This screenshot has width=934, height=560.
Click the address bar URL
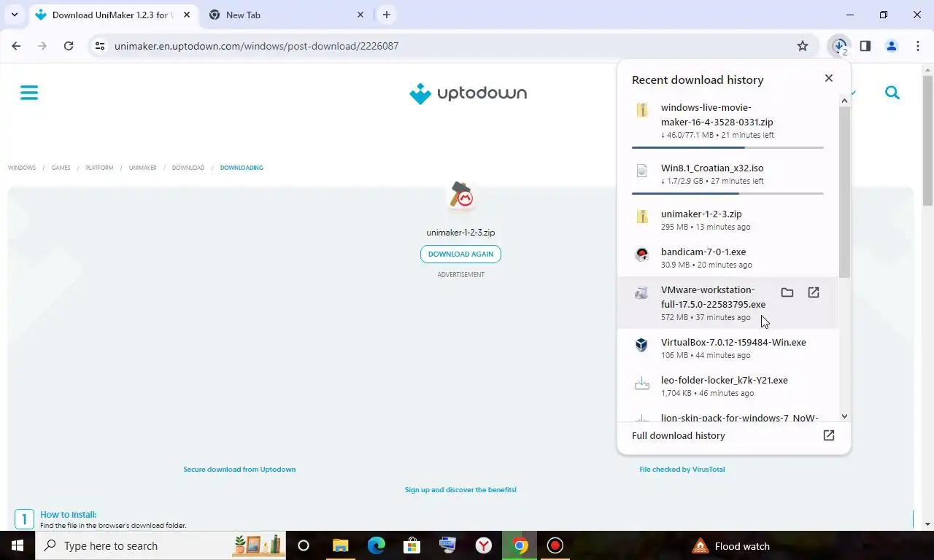pyautogui.click(x=256, y=46)
